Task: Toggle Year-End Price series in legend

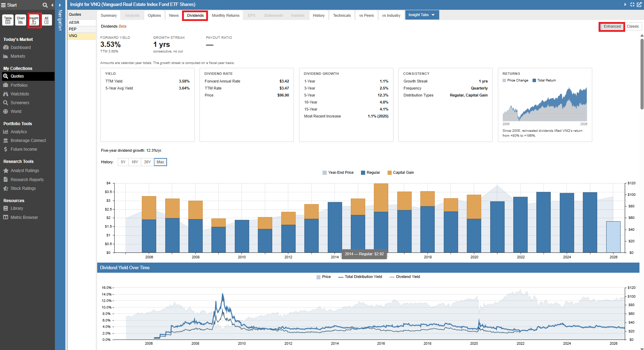Action: (338, 173)
